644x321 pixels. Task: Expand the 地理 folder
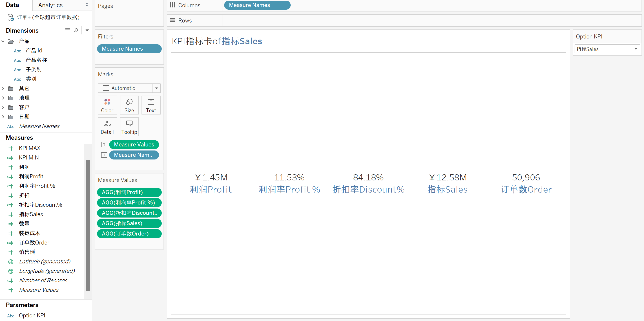click(3, 98)
